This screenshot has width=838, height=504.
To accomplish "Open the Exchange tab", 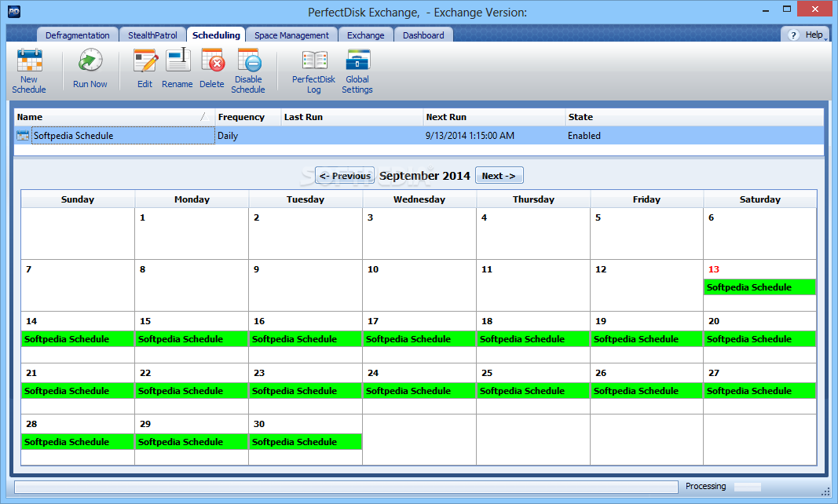I will 365,35.
